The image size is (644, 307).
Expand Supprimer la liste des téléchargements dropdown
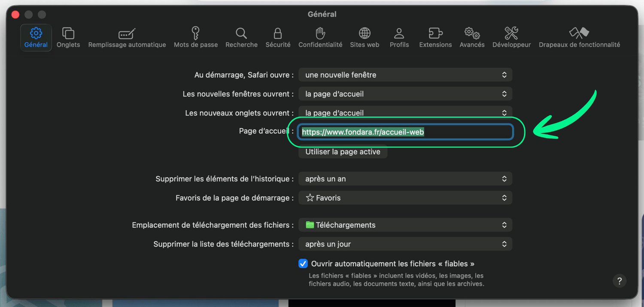[405, 244]
